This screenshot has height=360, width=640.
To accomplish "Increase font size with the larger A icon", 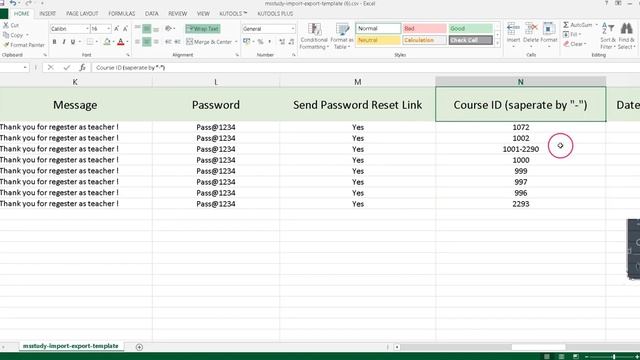I will (117, 29).
